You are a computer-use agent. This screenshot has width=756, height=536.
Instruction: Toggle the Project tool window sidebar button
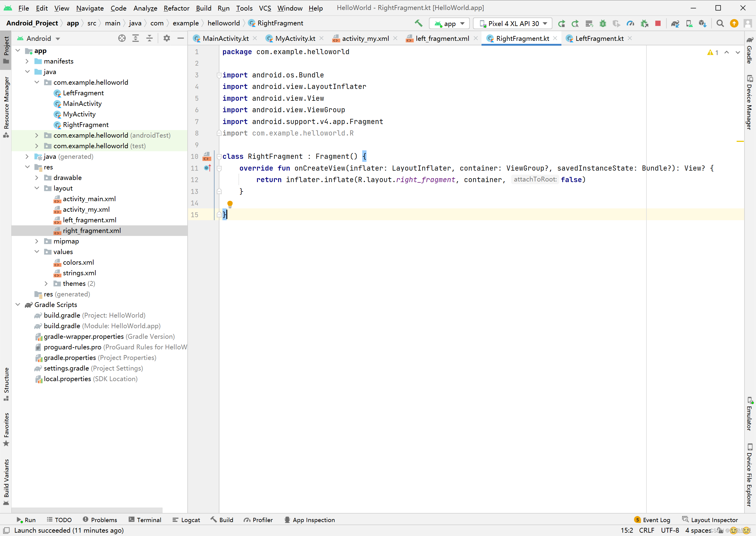coord(6,50)
